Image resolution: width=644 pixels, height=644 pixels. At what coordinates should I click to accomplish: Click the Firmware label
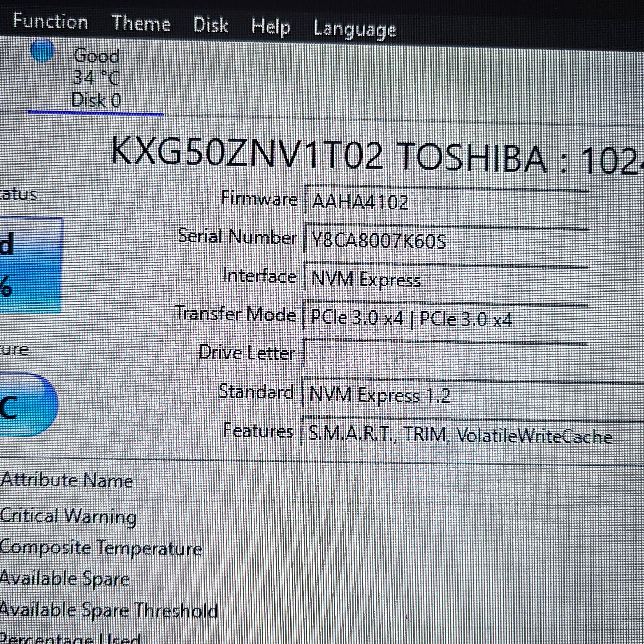tap(259, 199)
